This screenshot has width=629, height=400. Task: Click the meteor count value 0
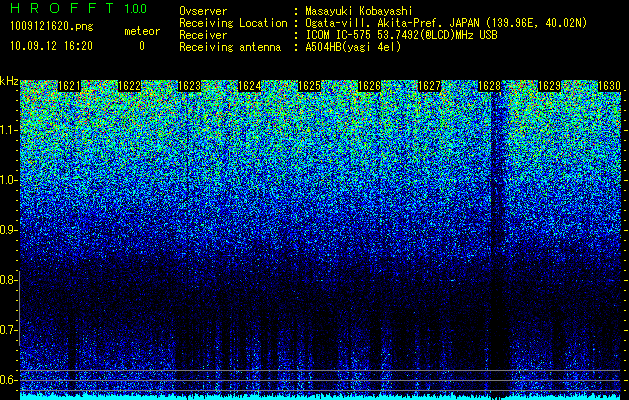[x=142, y=46]
